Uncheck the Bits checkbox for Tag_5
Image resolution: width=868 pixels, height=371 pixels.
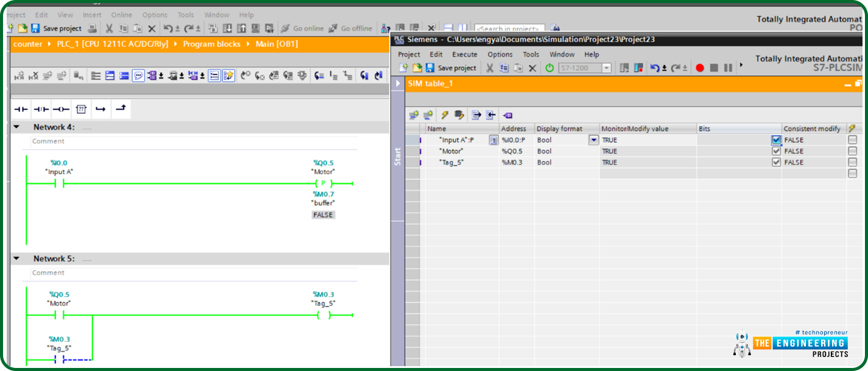[x=776, y=162]
